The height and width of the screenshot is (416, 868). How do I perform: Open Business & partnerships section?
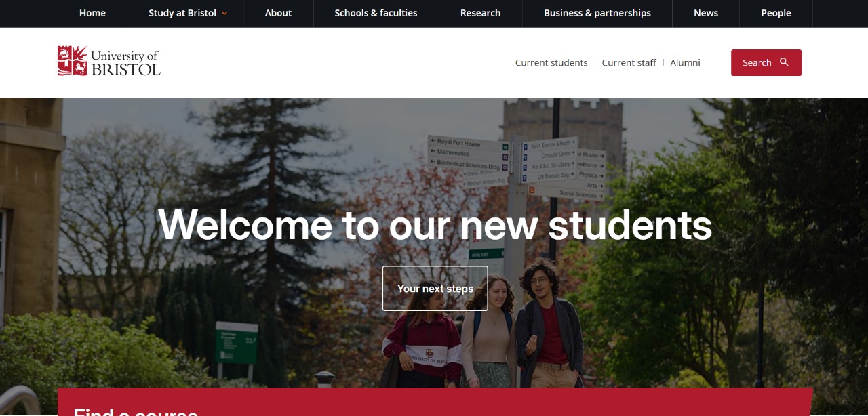(x=597, y=13)
